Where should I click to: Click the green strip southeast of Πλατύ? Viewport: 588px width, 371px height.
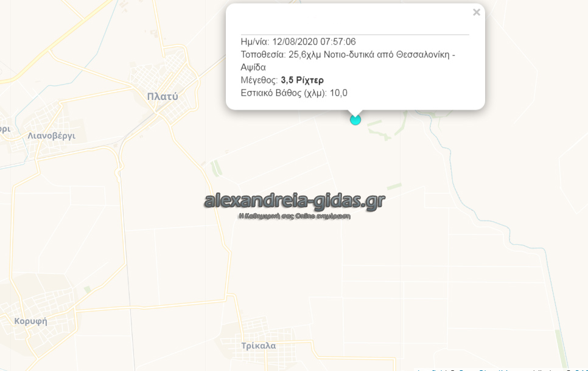216,168
